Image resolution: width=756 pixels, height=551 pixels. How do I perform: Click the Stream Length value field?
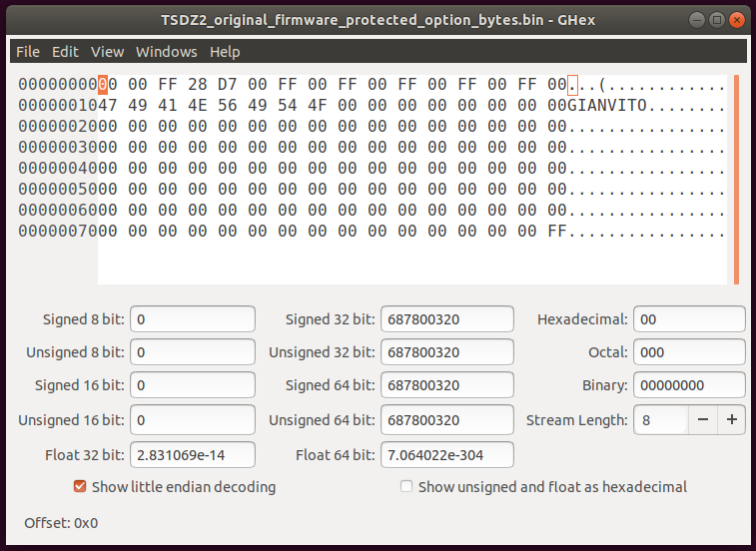click(x=661, y=420)
